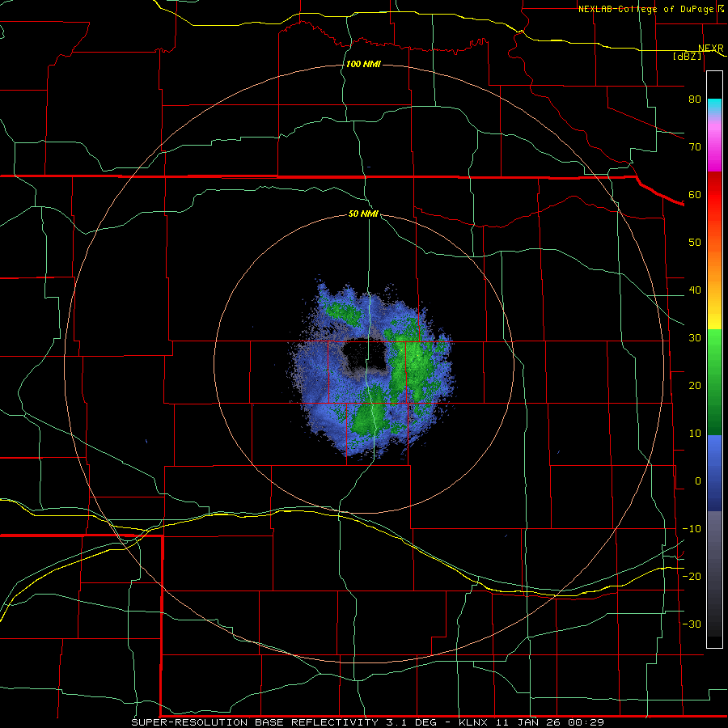The image size is (728, 728).
Task: Click the 80 value on the dBZ scale
Action: pyautogui.click(x=695, y=99)
